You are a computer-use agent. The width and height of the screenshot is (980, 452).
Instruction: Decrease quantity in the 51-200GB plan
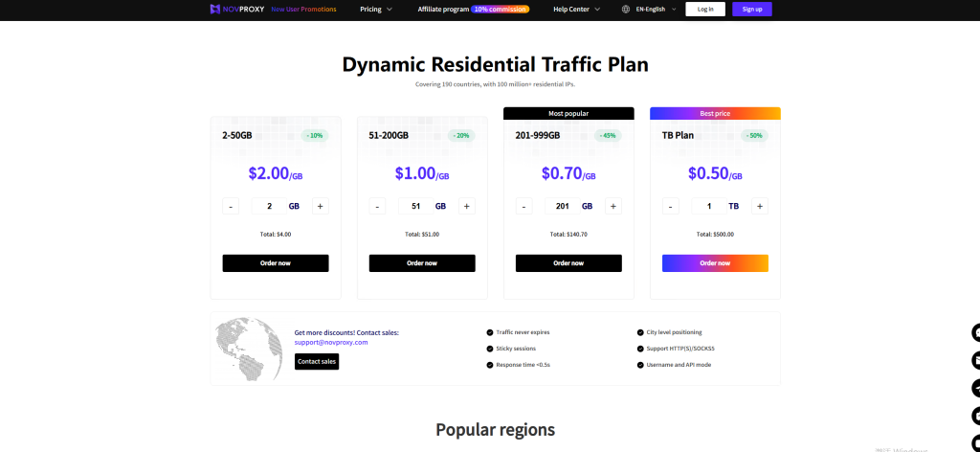tap(377, 206)
